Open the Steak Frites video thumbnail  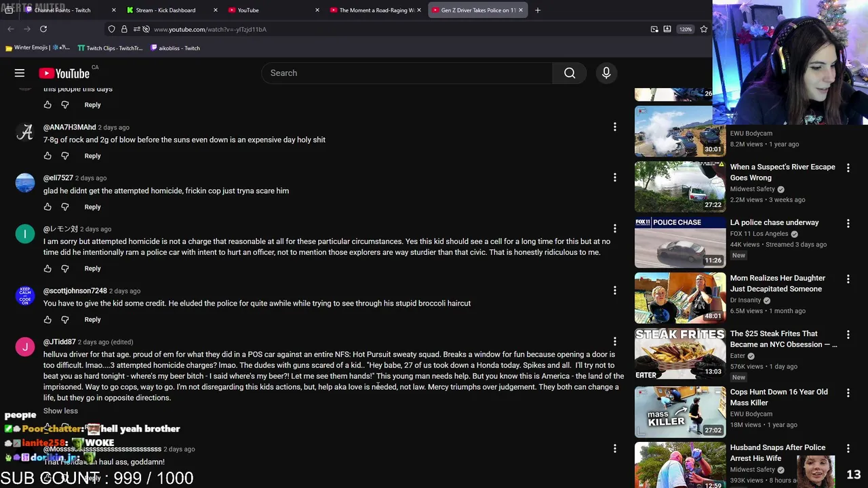(x=680, y=353)
